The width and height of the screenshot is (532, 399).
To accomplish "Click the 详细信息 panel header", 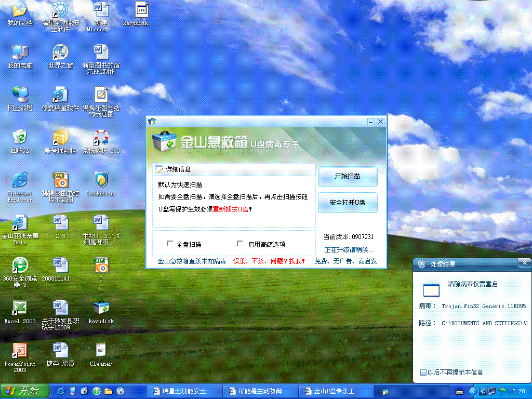I will pyautogui.click(x=234, y=169).
